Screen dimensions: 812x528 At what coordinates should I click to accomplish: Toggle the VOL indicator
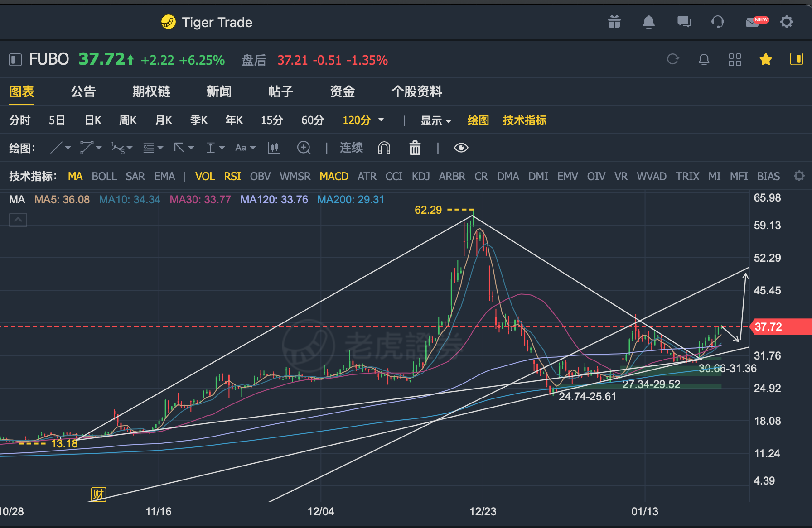point(205,176)
